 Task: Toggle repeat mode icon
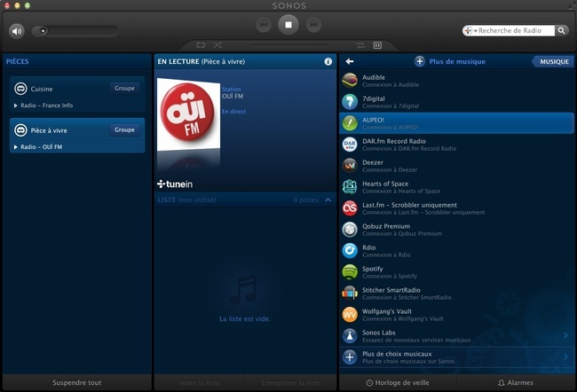click(201, 45)
